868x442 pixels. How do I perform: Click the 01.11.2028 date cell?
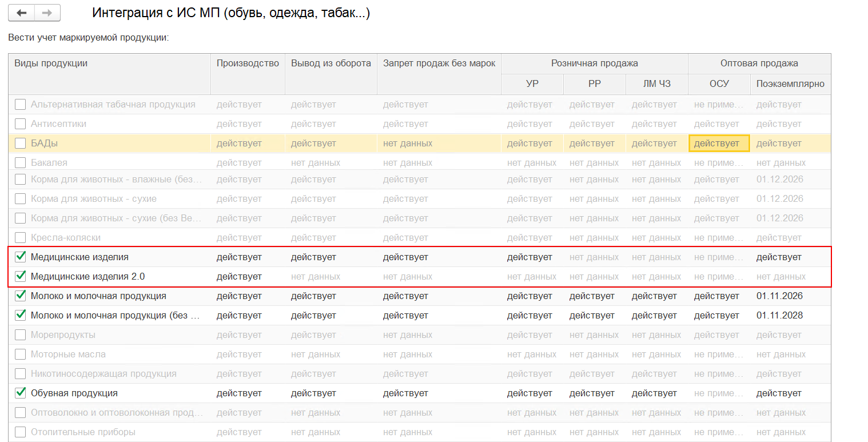tap(779, 315)
